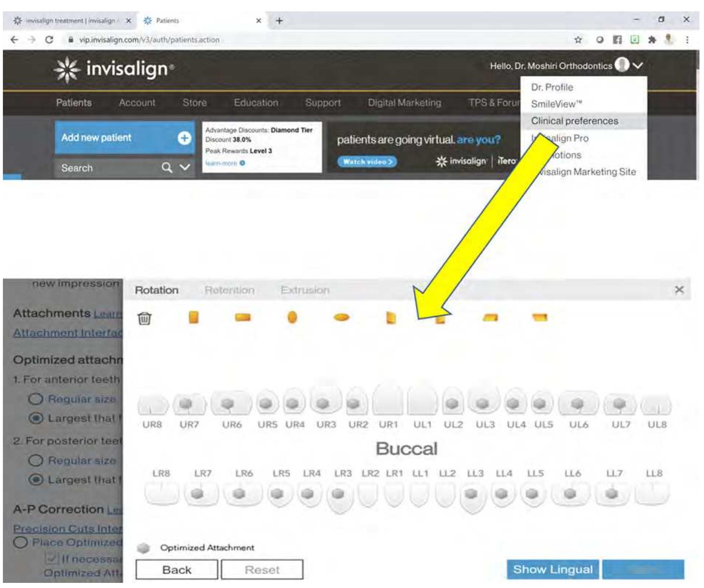Open Chrome extensions puzzle icon
704x588 pixels.
tap(652, 40)
